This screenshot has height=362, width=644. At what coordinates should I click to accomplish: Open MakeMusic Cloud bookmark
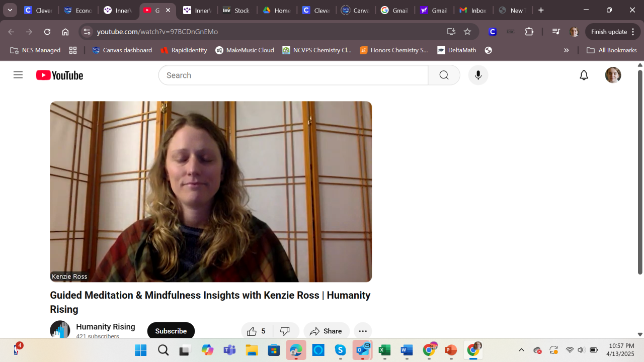click(x=245, y=50)
